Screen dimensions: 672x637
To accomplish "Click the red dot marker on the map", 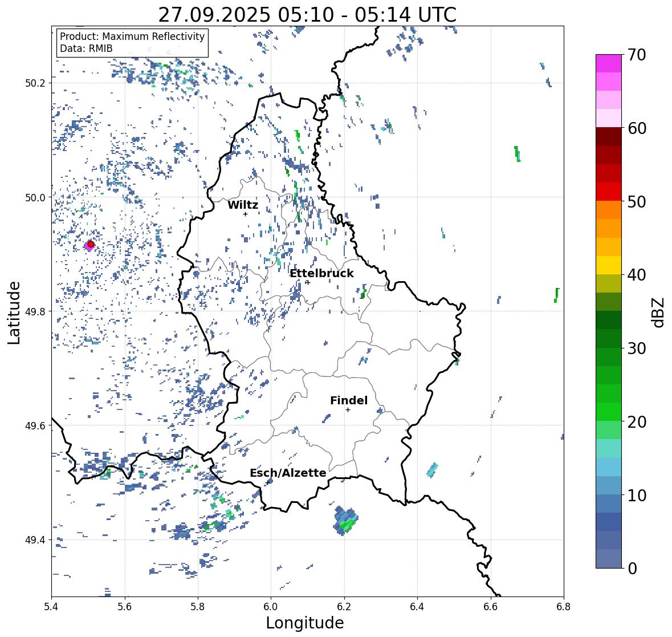I will [91, 244].
